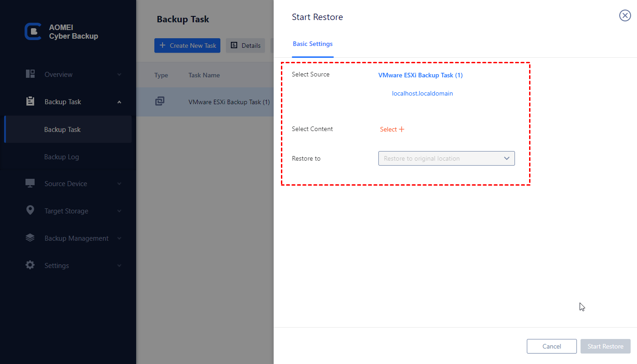Click the Restore to label

pyautogui.click(x=306, y=158)
